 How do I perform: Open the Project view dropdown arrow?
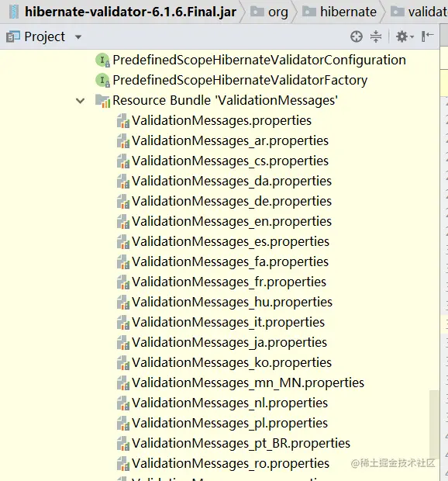click(78, 37)
